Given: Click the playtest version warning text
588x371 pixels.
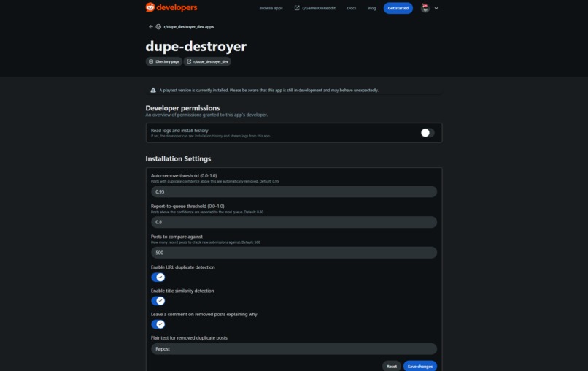Looking at the screenshot, I should [x=269, y=90].
